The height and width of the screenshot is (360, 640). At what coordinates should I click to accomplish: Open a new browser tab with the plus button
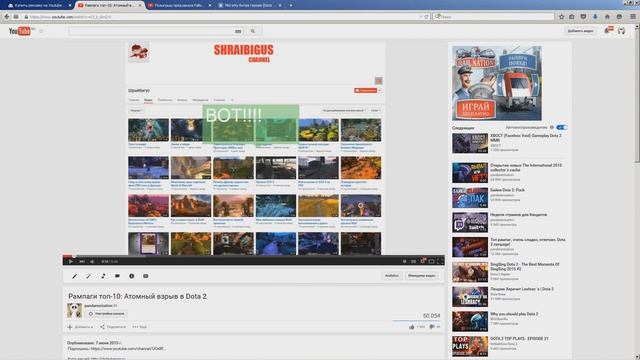point(291,5)
